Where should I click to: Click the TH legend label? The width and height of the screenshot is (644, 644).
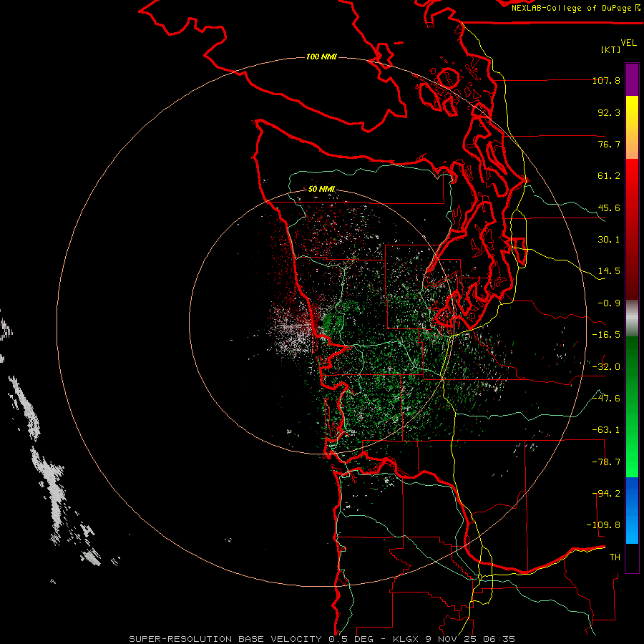point(615,557)
